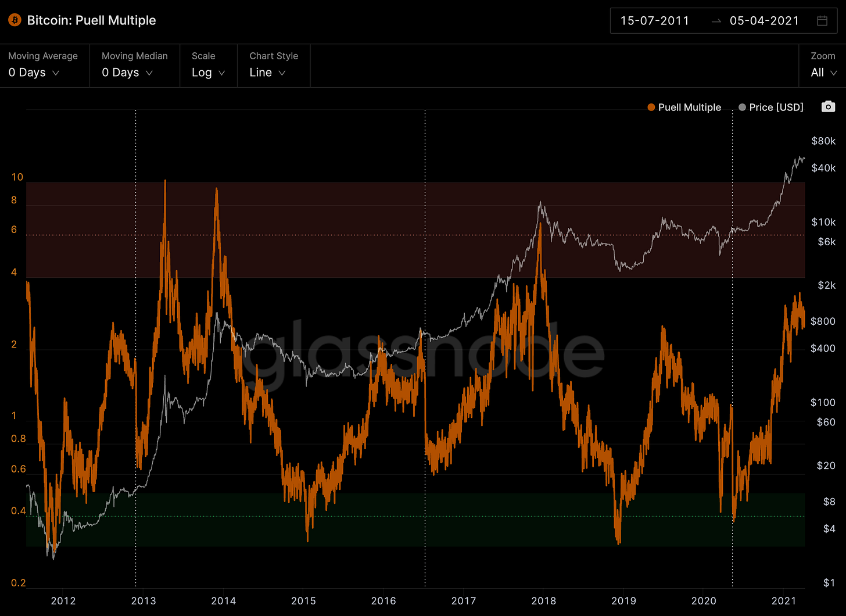Screen dimensions: 846x616
Task: Click the 10 Puell axis label
Action: [x=17, y=177]
